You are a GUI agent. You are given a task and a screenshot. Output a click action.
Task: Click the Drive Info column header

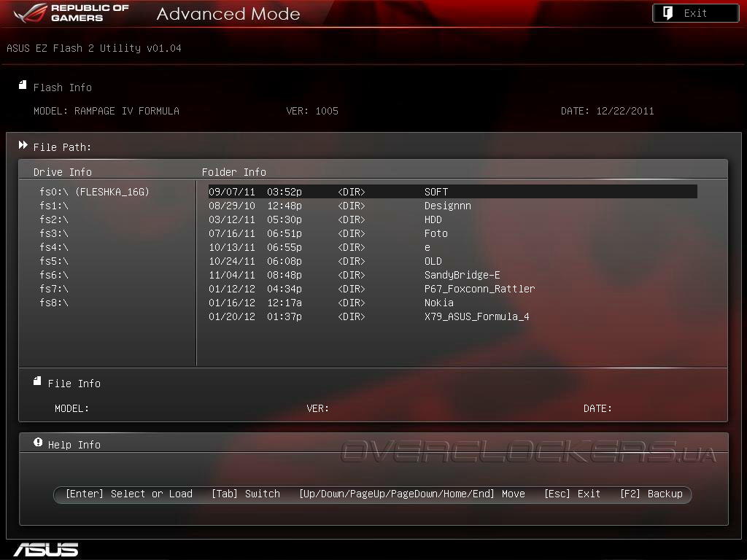pyautogui.click(x=63, y=172)
